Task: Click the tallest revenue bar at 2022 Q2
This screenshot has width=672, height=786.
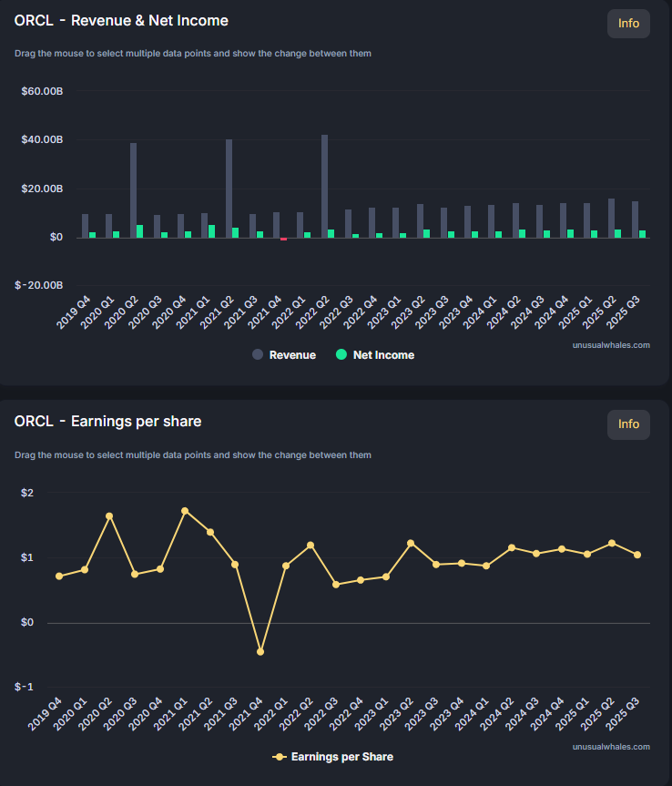Action: 324,186
